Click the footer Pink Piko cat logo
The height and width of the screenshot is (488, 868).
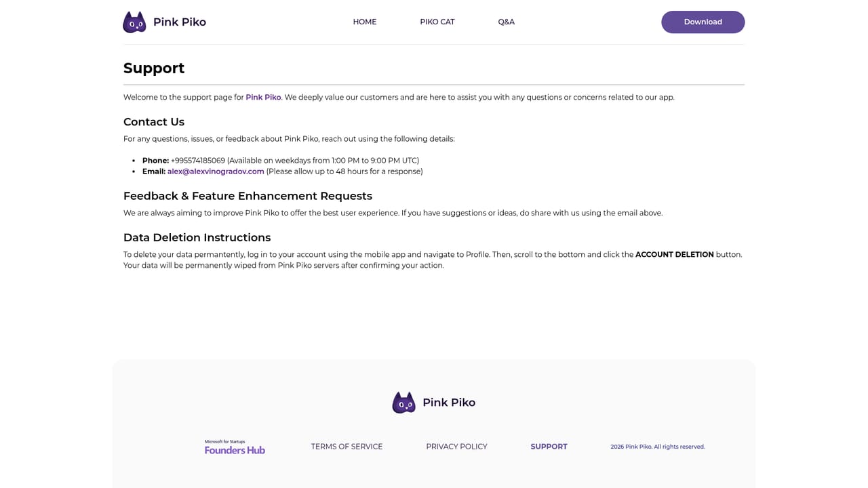coord(403,403)
